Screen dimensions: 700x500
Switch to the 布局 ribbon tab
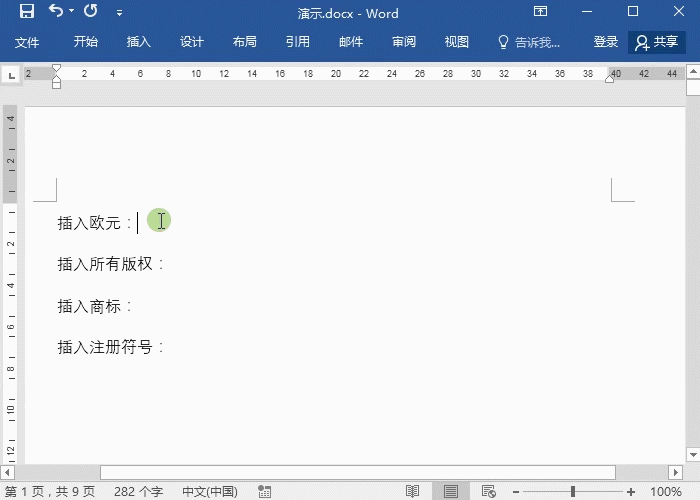pos(245,42)
